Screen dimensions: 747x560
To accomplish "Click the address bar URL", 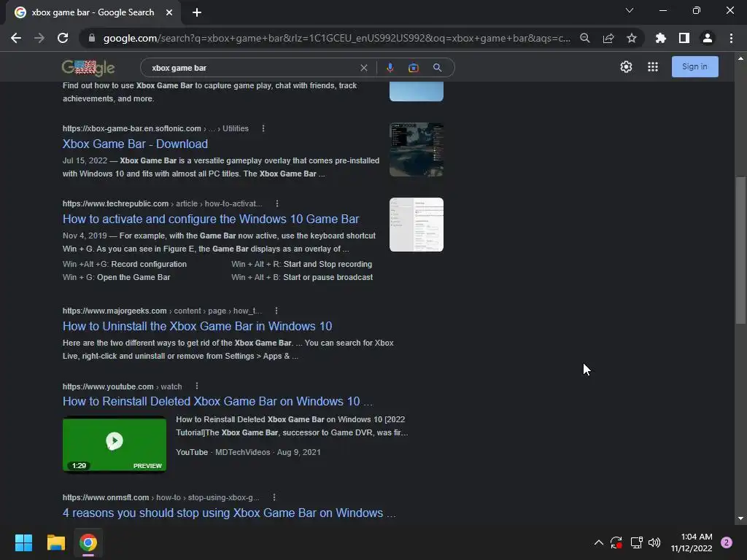I will (x=336, y=38).
